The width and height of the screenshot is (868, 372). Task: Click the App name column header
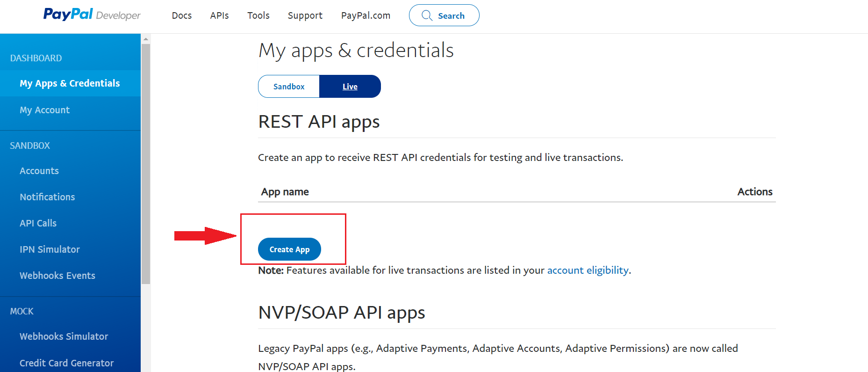(285, 192)
